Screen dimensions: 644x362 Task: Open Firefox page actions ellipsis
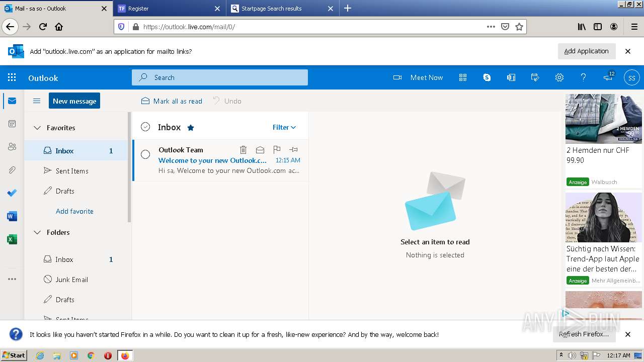tap(491, 27)
